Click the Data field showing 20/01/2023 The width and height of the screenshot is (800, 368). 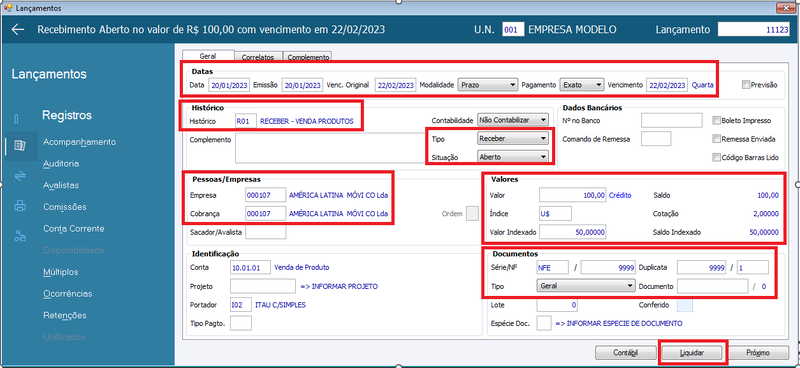click(x=229, y=85)
